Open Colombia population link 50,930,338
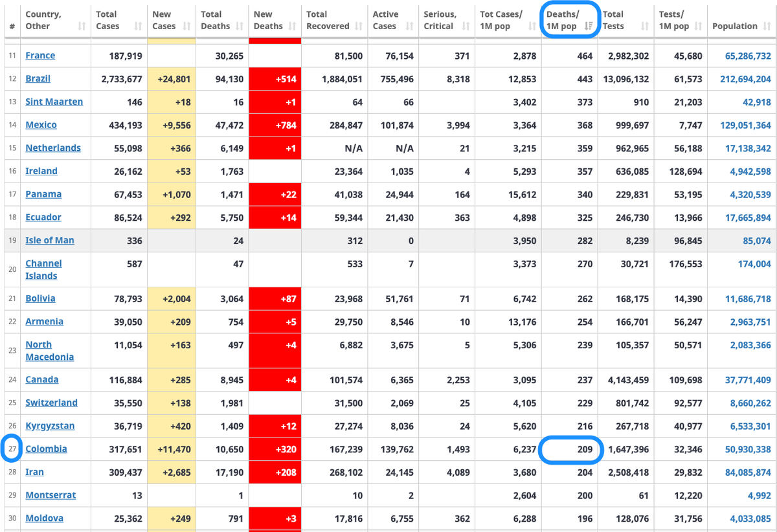 [748, 449]
